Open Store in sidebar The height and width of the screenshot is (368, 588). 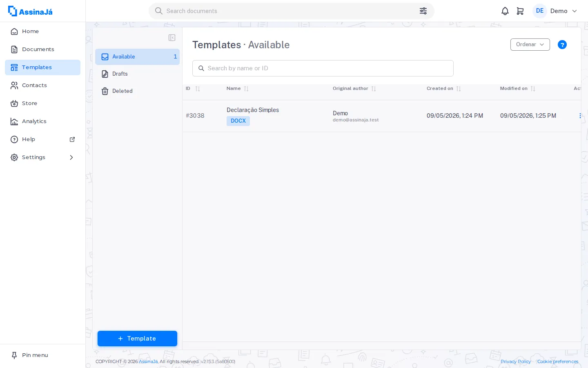click(42, 103)
